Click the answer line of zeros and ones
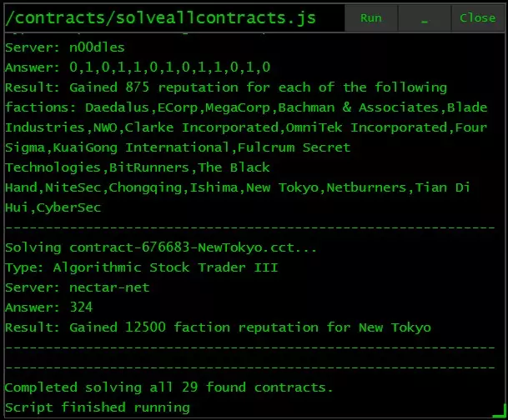508x420 pixels. click(x=138, y=67)
